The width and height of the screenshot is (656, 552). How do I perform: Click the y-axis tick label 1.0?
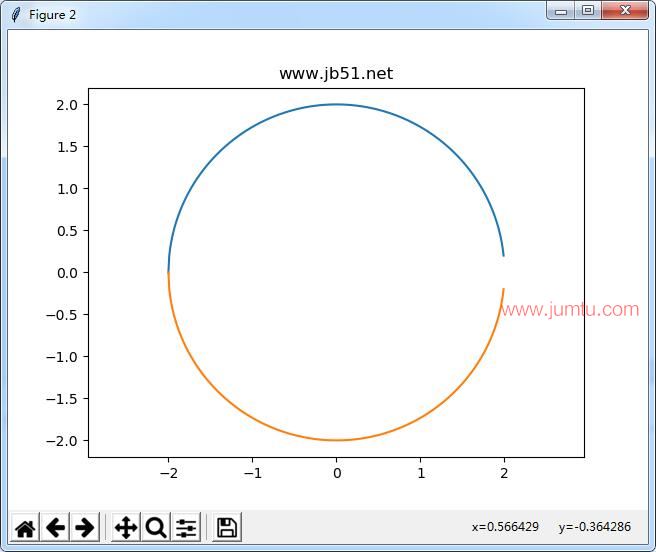(67, 189)
